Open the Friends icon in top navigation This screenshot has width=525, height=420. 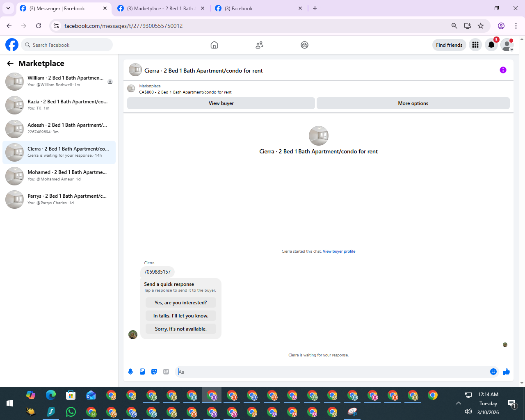(x=259, y=45)
